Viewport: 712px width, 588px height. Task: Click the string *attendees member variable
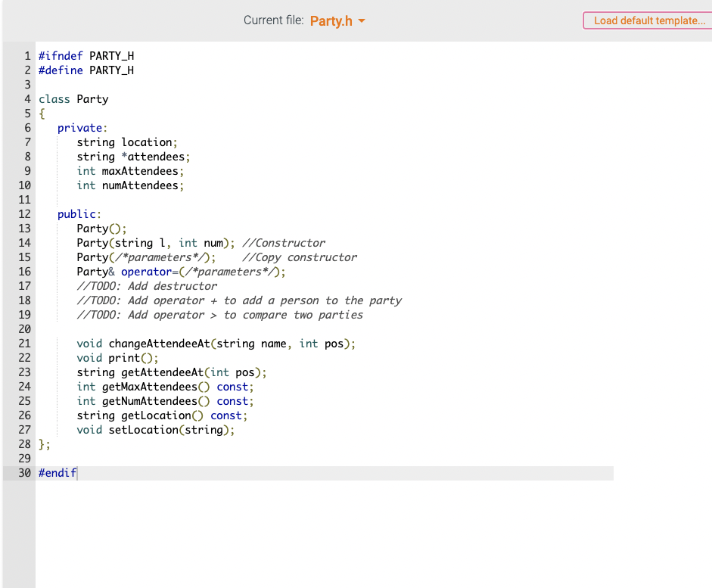pyautogui.click(x=132, y=157)
